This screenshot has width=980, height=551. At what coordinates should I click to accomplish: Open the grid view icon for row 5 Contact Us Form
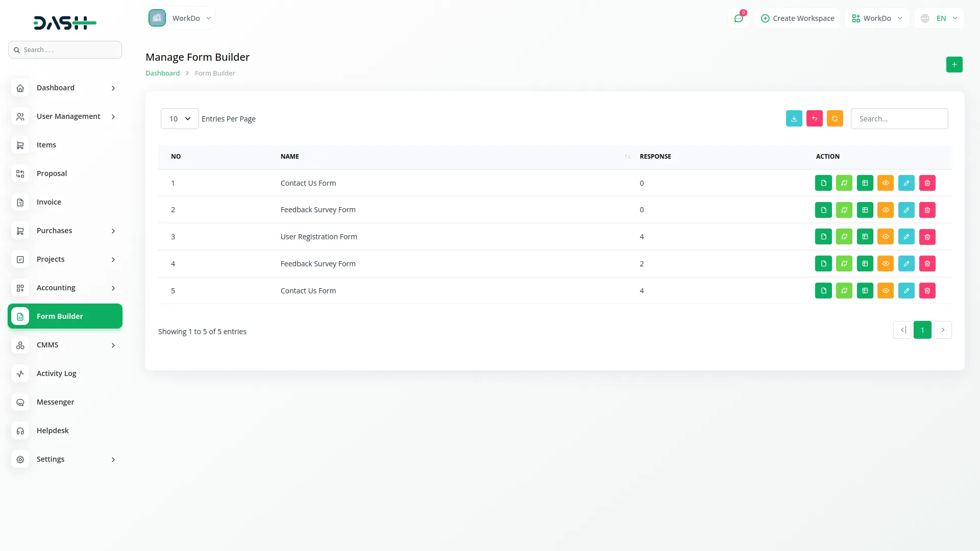coord(865,290)
